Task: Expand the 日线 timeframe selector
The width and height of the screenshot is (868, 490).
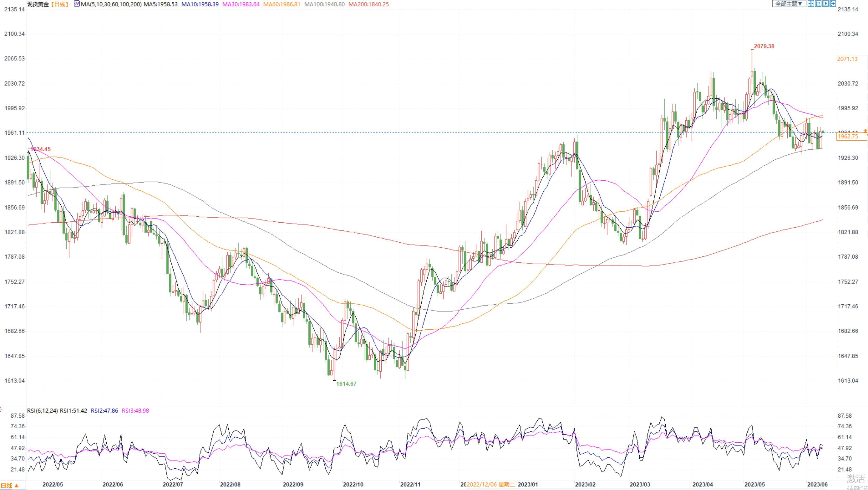Action: 9,486
